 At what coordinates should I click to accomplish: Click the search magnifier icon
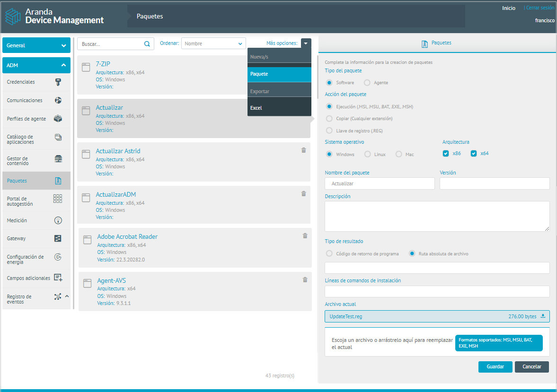tap(147, 44)
